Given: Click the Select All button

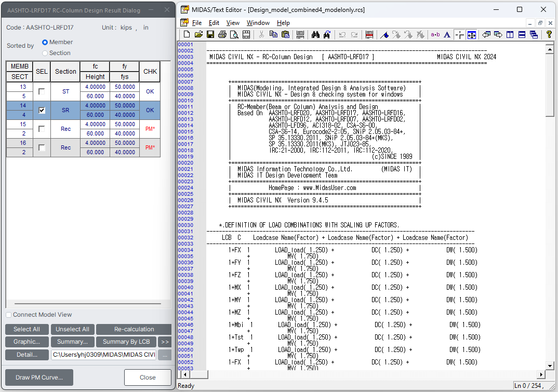Looking at the screenshot, I should [x=26, y=329].
